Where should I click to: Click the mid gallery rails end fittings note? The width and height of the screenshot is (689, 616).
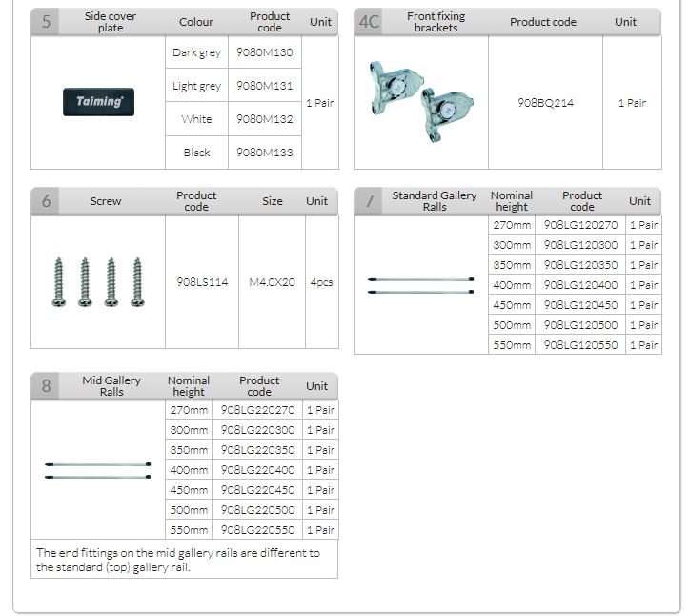click(x=178, y=560)
